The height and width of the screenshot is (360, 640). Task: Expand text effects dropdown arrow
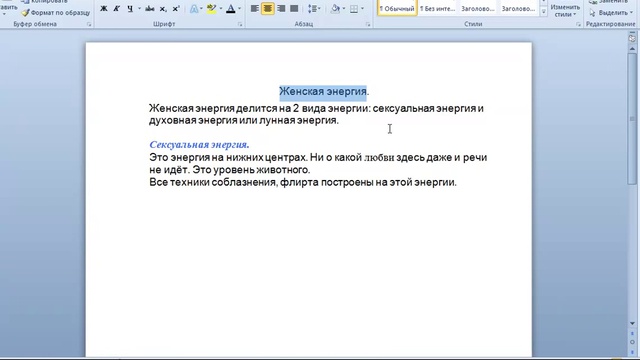coord(201,9)
